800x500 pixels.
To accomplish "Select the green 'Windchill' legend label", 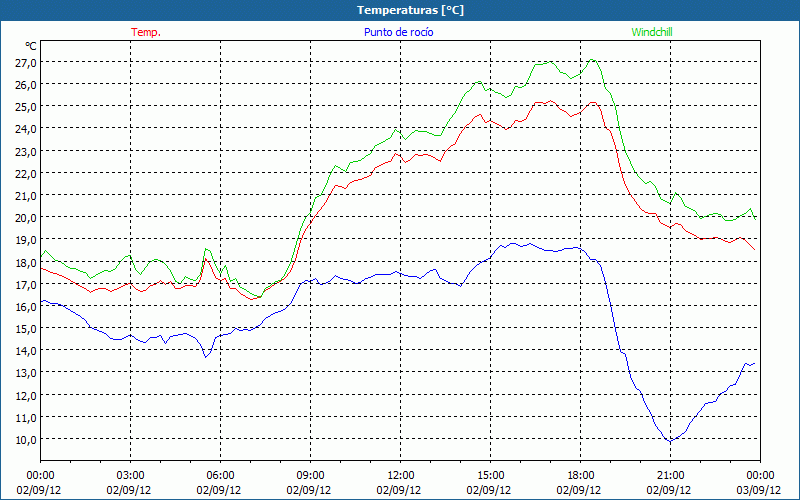I will tap(652, 32).
